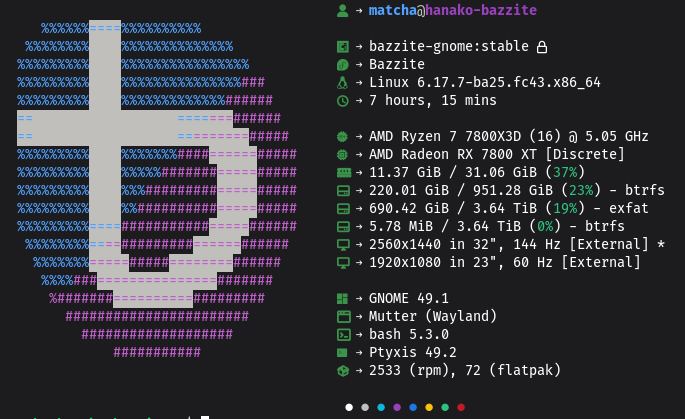
Task: Click the monitor icon beside 1920x1080 display
Action: tap(343, 263)
